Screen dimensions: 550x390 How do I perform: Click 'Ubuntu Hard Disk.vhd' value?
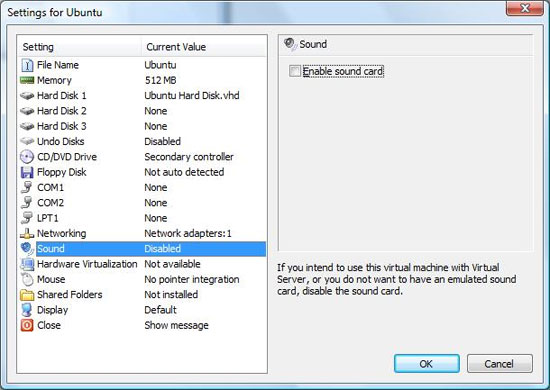click(x=192, y=95)
